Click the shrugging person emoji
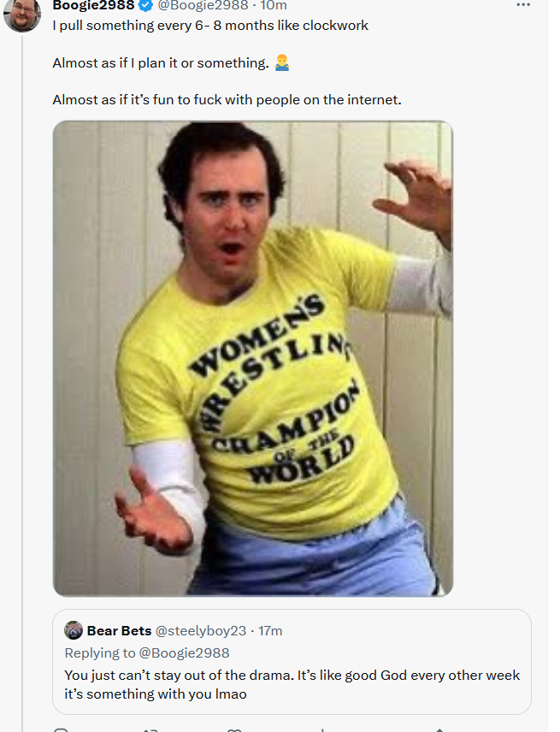 (282, 62)
